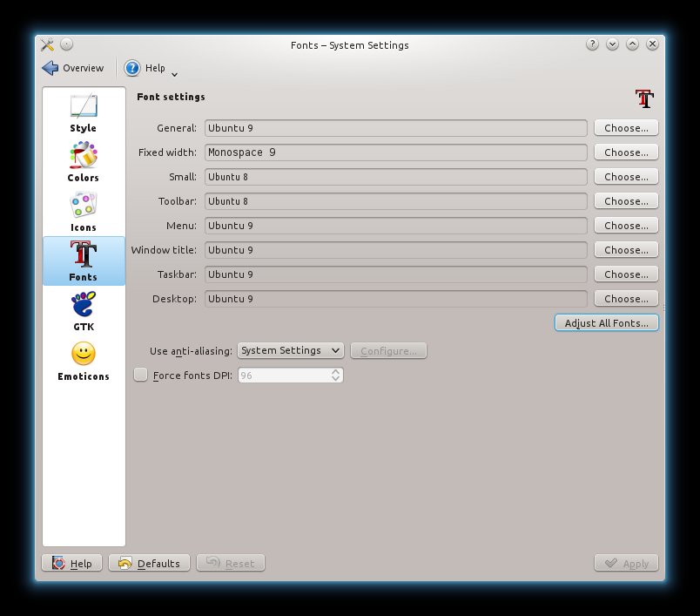Choose a new Fixed width font
700x616 pixels.
626,152
